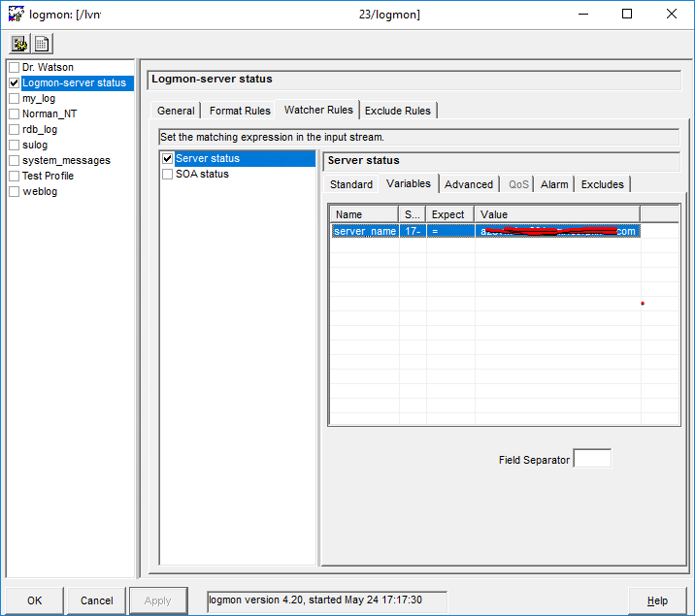Toggle the SOA status watcher checkbox
Image resolution: width=695 pixels, height=616 pixels.
168,175
